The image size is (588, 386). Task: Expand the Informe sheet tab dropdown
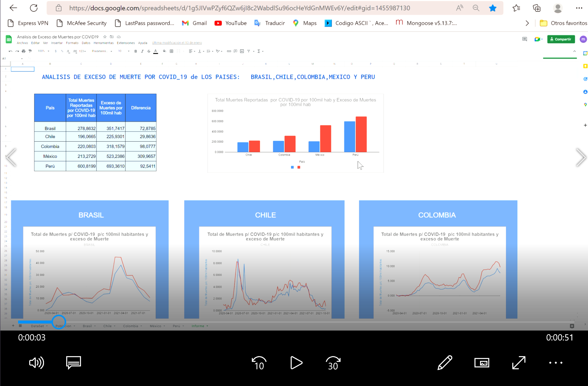207,326
